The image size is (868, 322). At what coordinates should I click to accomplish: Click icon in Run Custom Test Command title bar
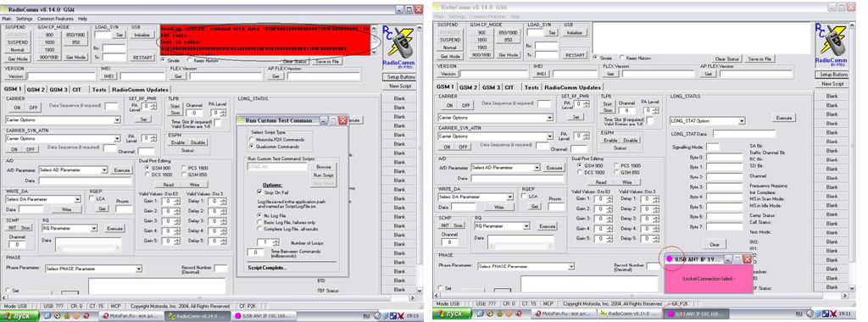(242, 120)
